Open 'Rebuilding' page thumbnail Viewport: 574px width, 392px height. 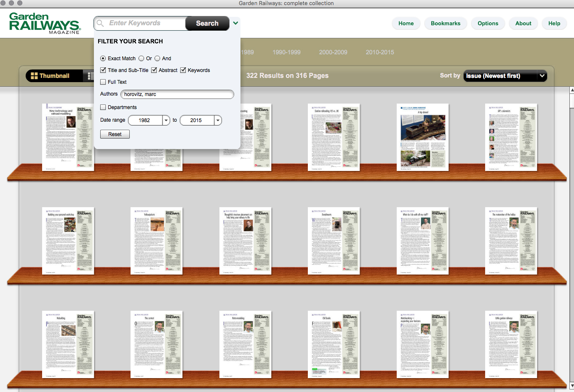[68, 344]
